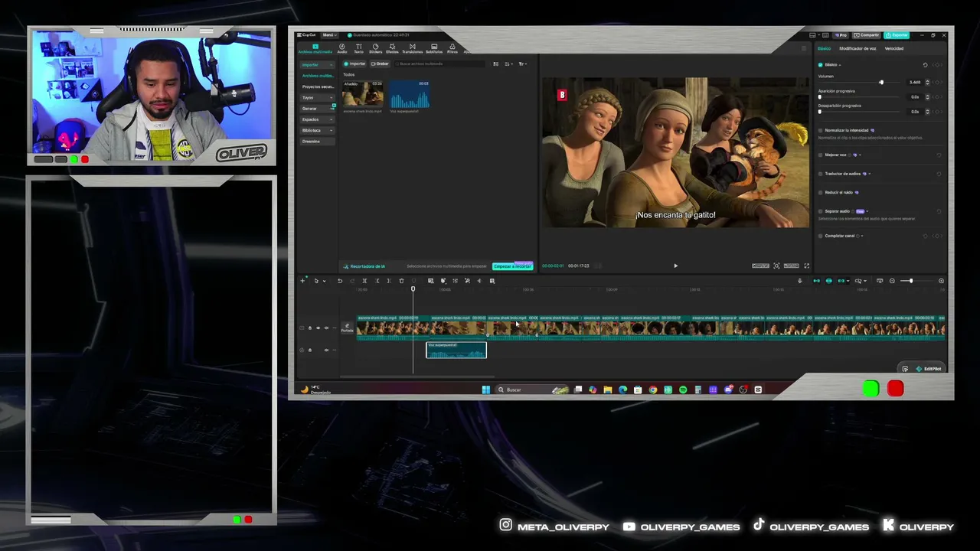
Task: Open the media type filter dropdown
Action: 522,64
